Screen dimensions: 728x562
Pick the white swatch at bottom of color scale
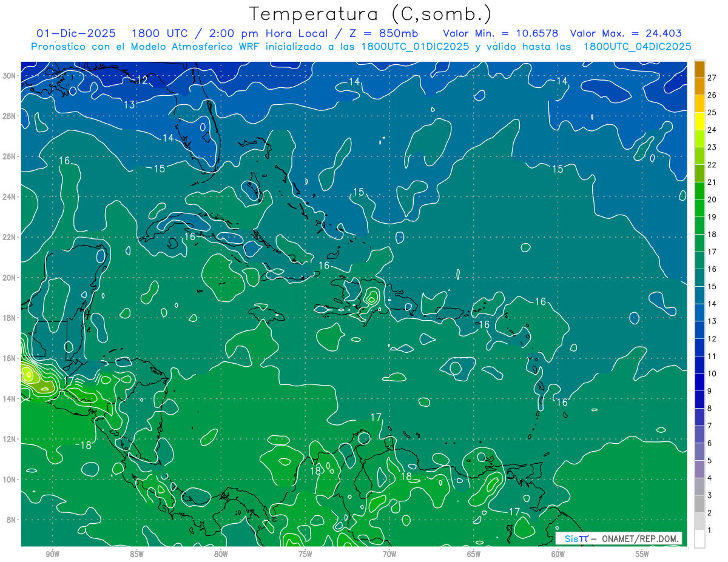(x=699, y=539)
